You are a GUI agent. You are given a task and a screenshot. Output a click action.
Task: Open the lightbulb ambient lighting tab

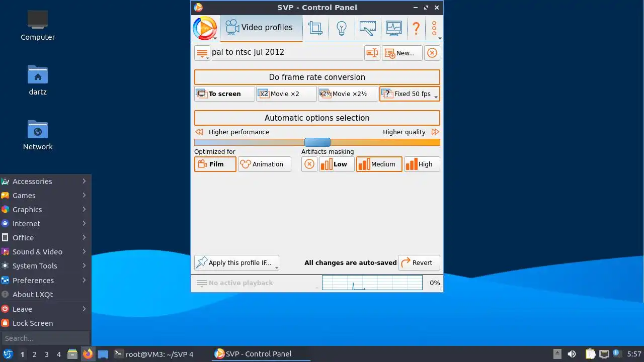(342, 28)
